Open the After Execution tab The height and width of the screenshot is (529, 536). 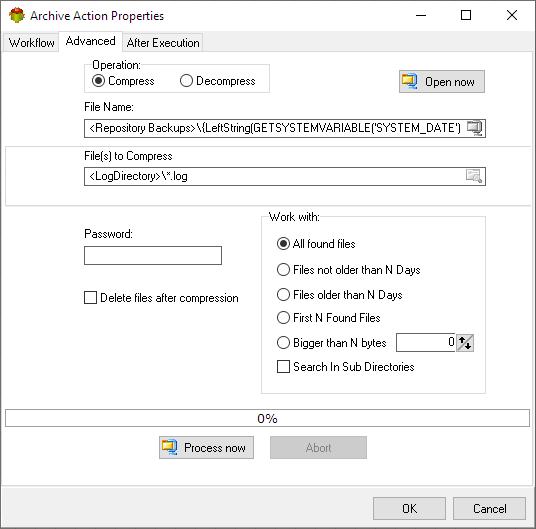[x=163, y=43]
